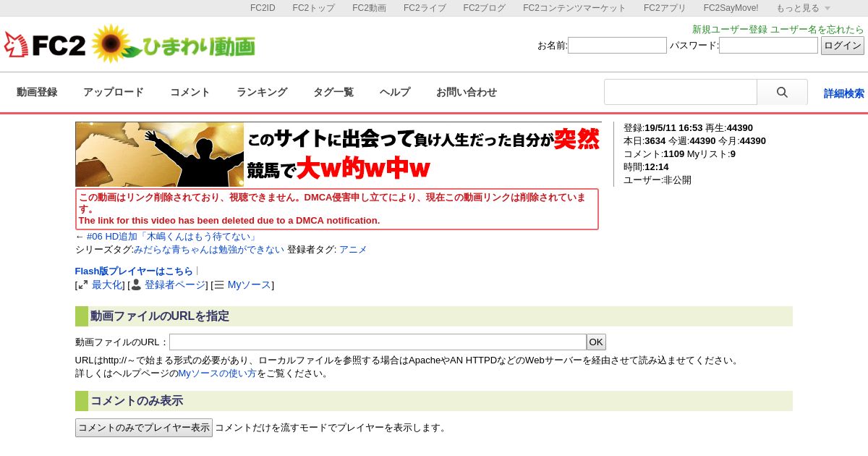Open series tag みだらな青ちゃんは勉強ができない
This screenshot has height=456, width=868.
point(209,250)
